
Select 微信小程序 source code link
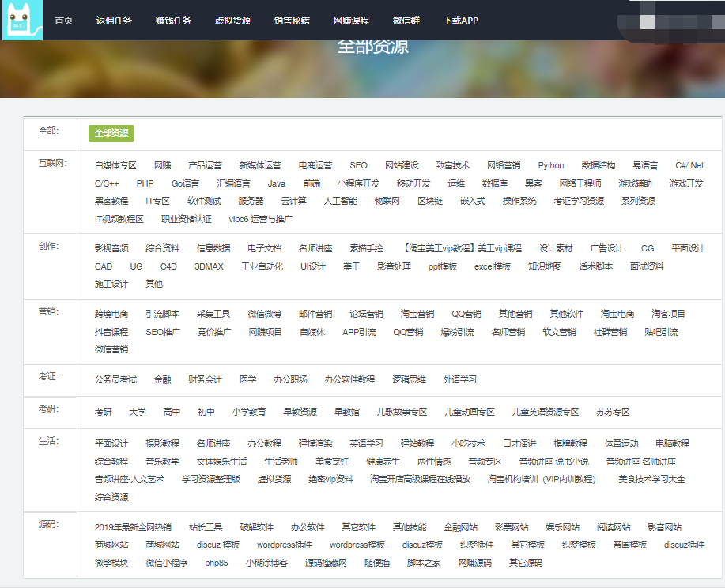(166, 563)
